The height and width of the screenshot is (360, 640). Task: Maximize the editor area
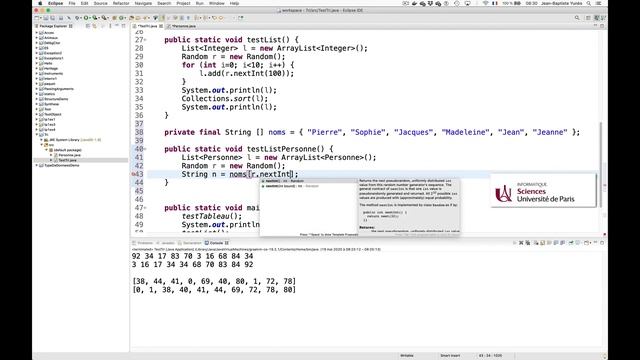click(602, 26)
